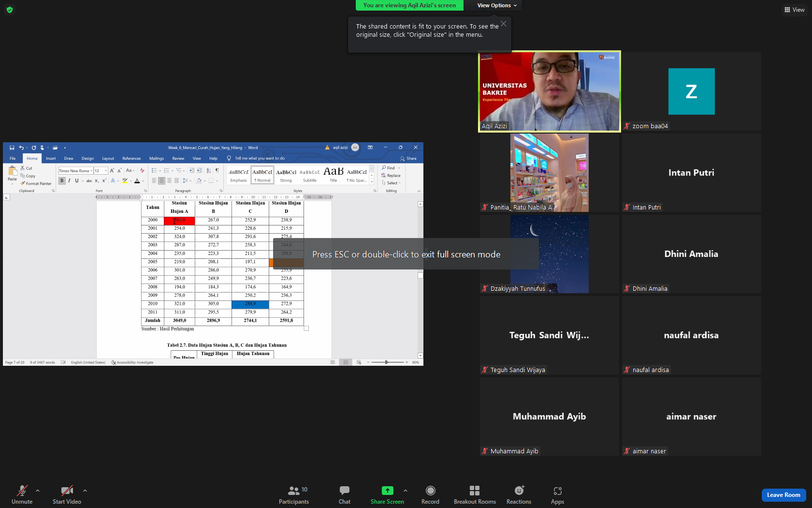
Task: Decrease font size with the shrink font icon
Action: point(119,171)
